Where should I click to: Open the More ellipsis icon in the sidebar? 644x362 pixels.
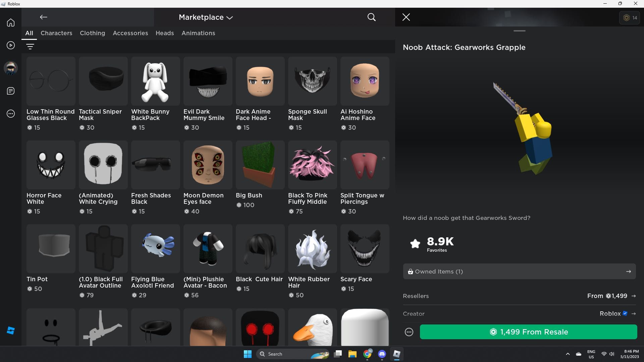[x=11, y=114]
